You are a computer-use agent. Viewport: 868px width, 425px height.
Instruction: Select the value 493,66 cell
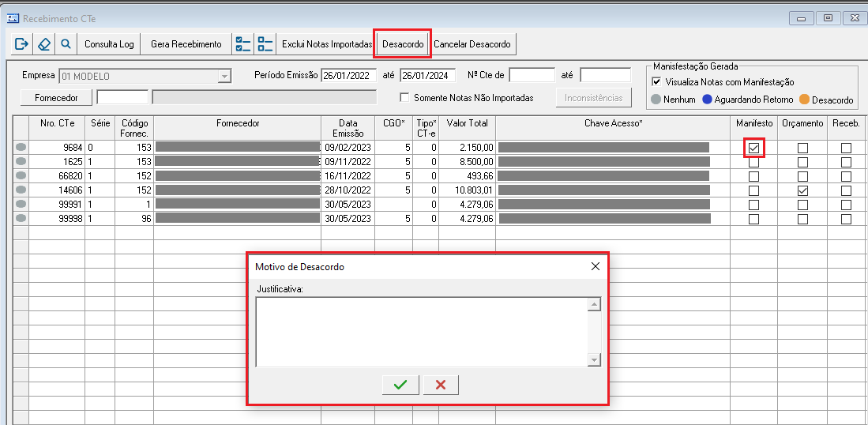click(x=468, y=176)
